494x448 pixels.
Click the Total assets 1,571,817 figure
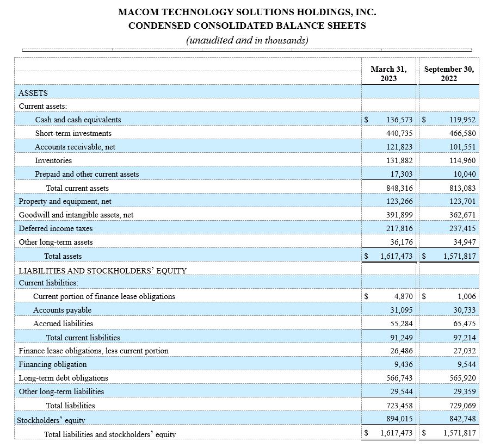(459, 256)
